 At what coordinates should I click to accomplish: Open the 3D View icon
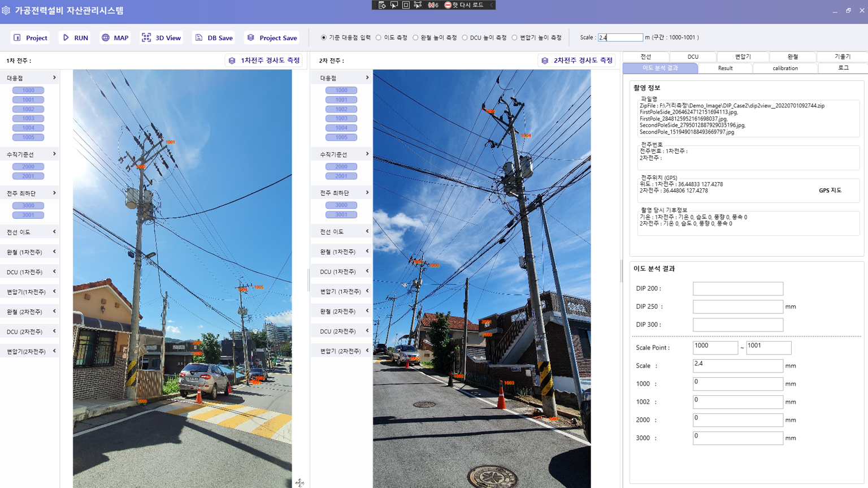pos(146,38)
